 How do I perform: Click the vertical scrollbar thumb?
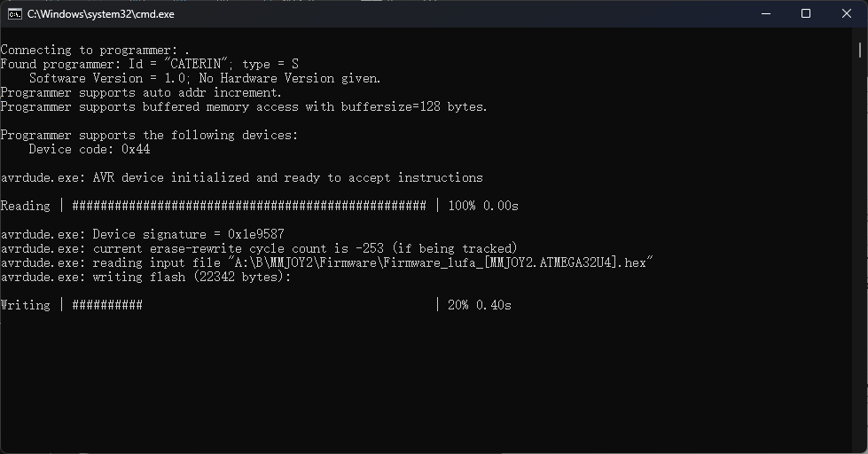click(860, 50)
